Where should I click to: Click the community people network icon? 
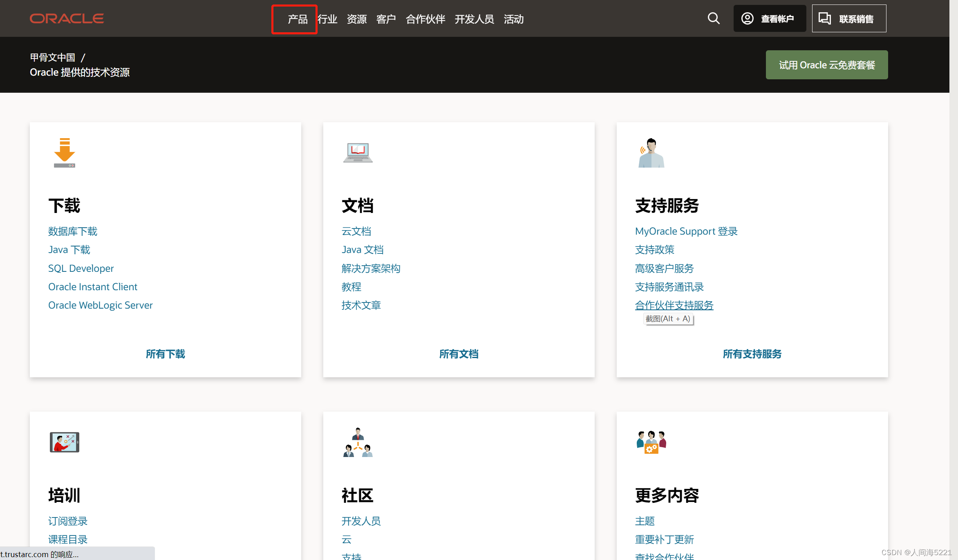pyautogui.click(x=358, y=442)
